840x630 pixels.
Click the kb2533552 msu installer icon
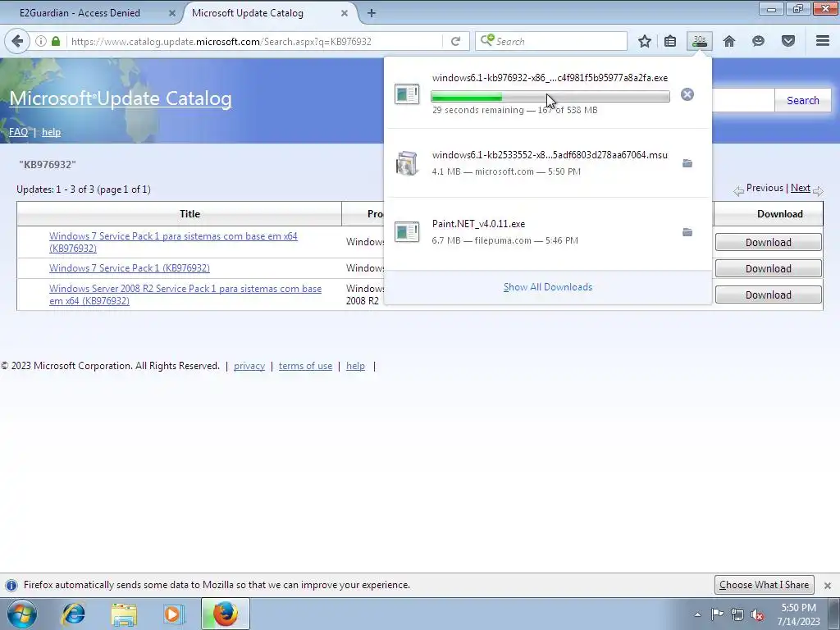pos(407,163)
